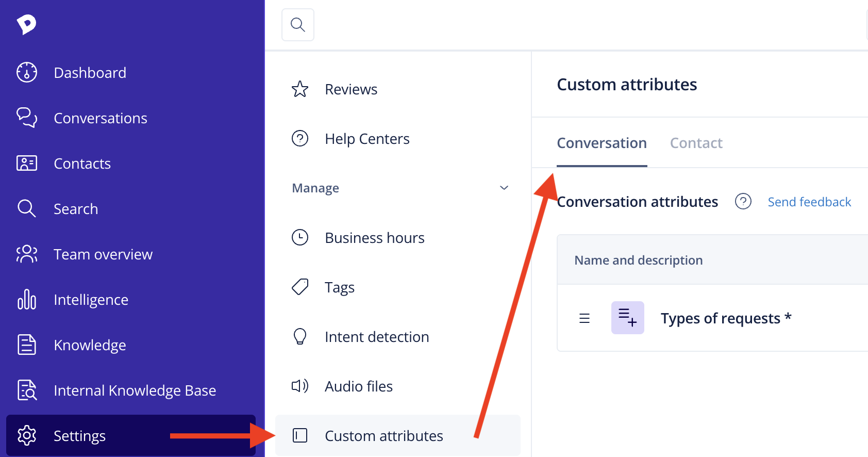Click the Manage section label
Image resolution: width=868 pixels, height=457 pixels.
click(315, 188)
